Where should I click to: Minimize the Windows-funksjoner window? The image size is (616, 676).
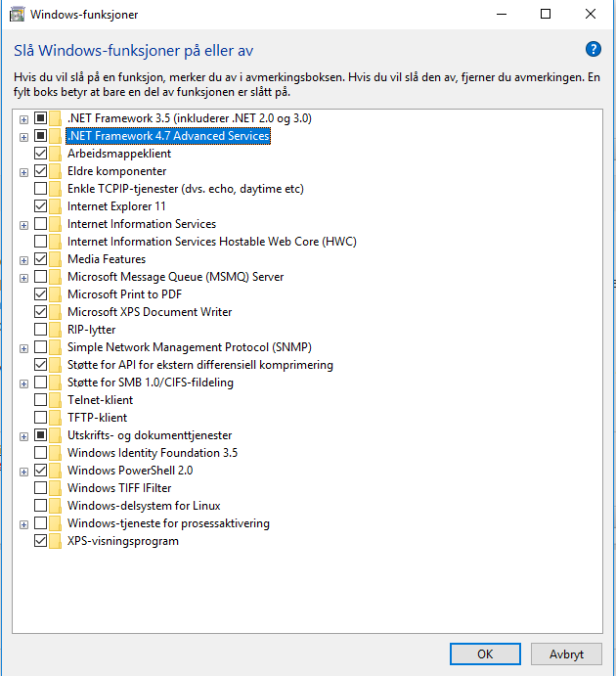point(502,15)
